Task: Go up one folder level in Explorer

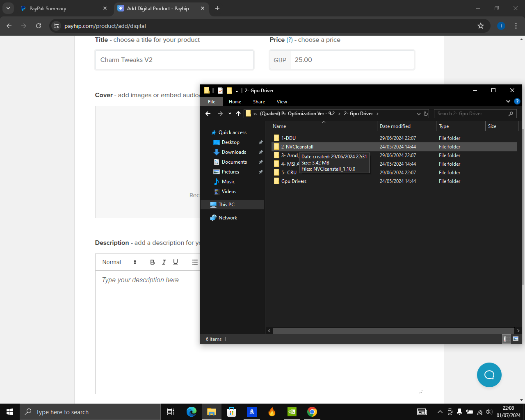Action: coord(238,114)
